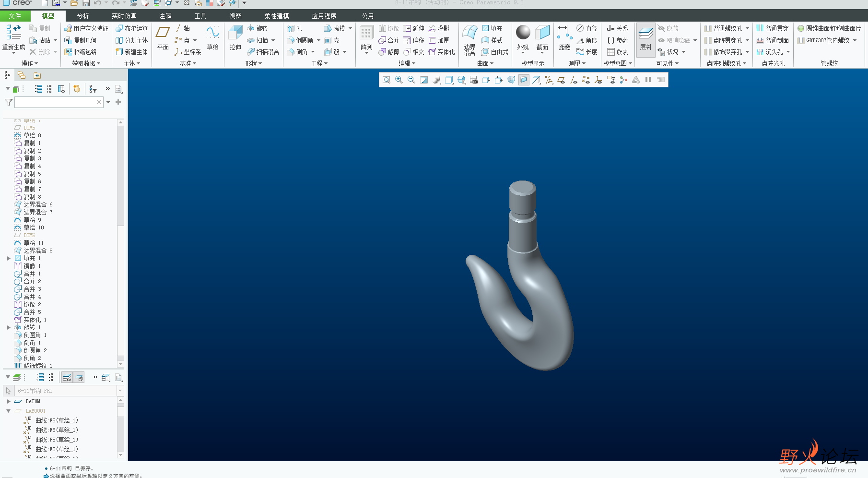The image size is (868, 478).
Task: Switch to the 分析 (Analysis) tab
Action: pos(83,16)
